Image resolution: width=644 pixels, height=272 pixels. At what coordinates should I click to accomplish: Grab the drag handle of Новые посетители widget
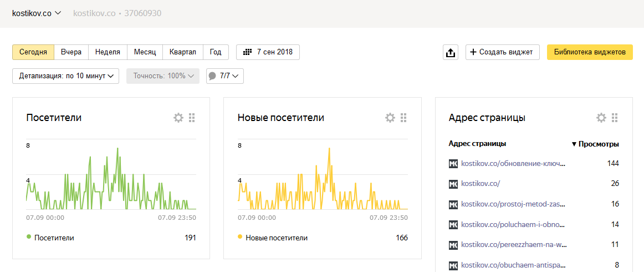pos(403,118)
